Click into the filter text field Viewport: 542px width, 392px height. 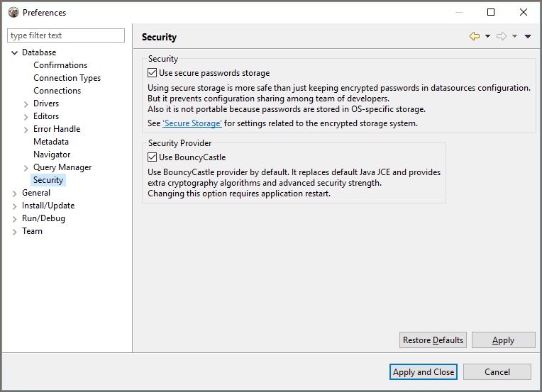tap(66, 35)
